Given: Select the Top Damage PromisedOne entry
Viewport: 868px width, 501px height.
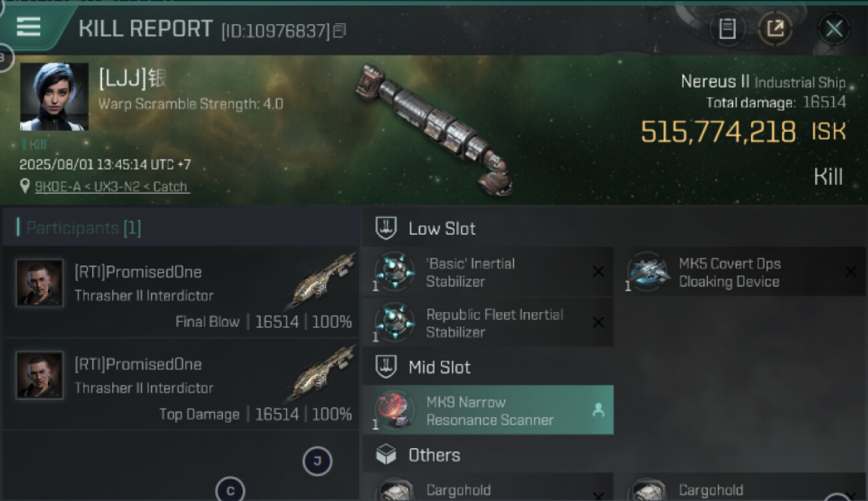Looking at the screenshot, I should 180,384.
